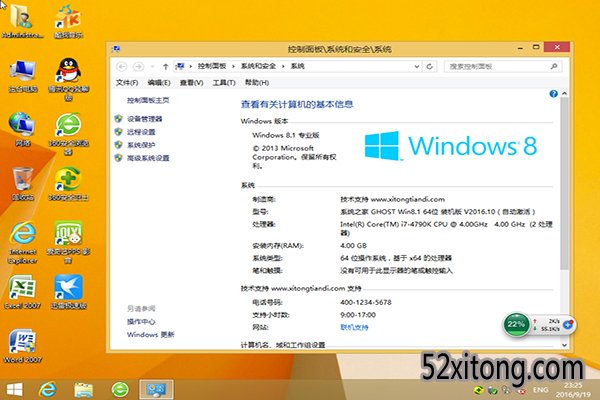The image size is (600, 400).
Task: Launch the Xunlei download desktop shortcut
Action: click(x=68, y=292)
